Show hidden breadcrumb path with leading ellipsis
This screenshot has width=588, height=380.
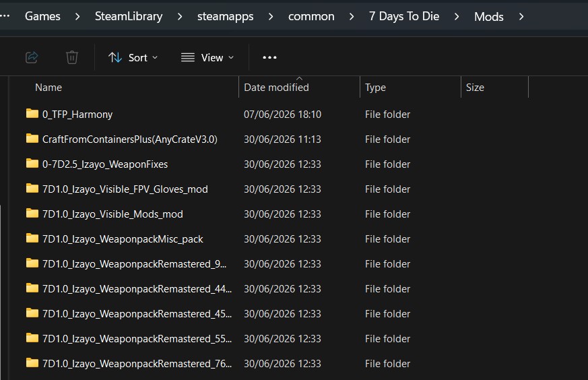(5, 16)
